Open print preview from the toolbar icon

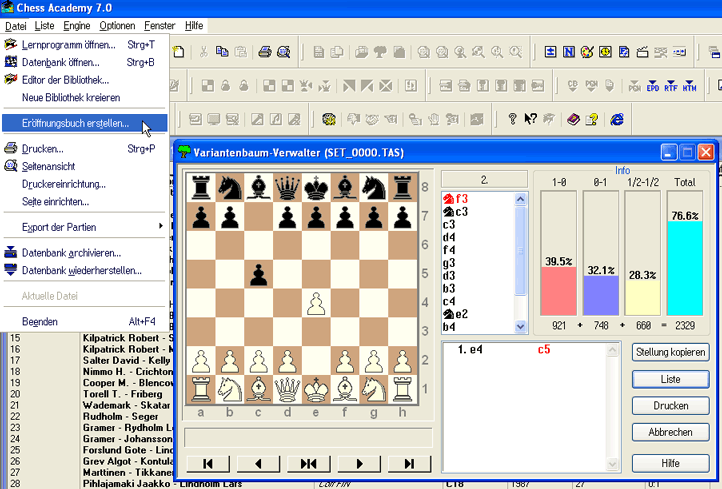click(284, 52)
